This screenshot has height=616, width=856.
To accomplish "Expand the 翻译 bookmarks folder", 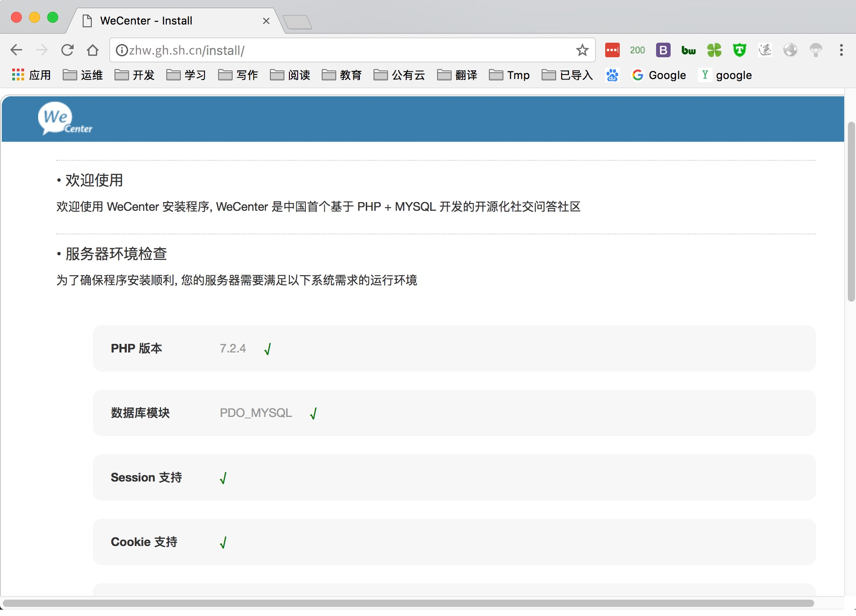I will [457, 75].
